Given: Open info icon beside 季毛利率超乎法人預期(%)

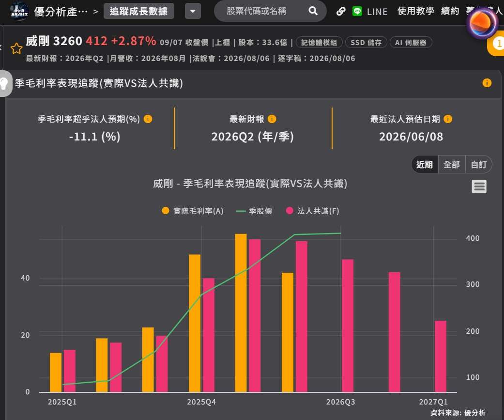Looking at the screenshot, I should point(148,119).
